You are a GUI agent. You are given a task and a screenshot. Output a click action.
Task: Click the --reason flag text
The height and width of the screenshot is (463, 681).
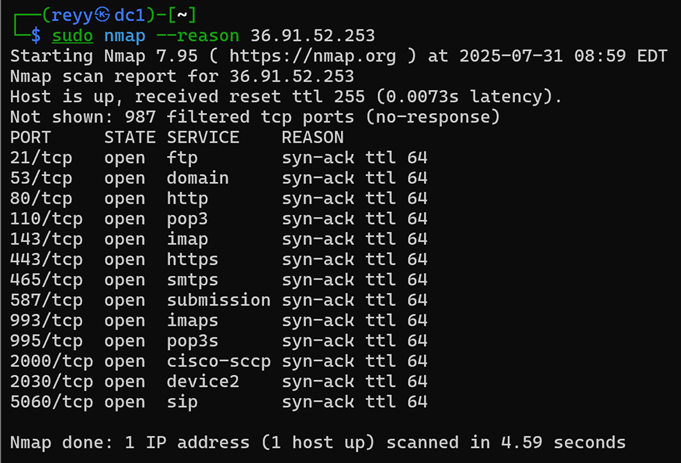(x=198, y=36)
